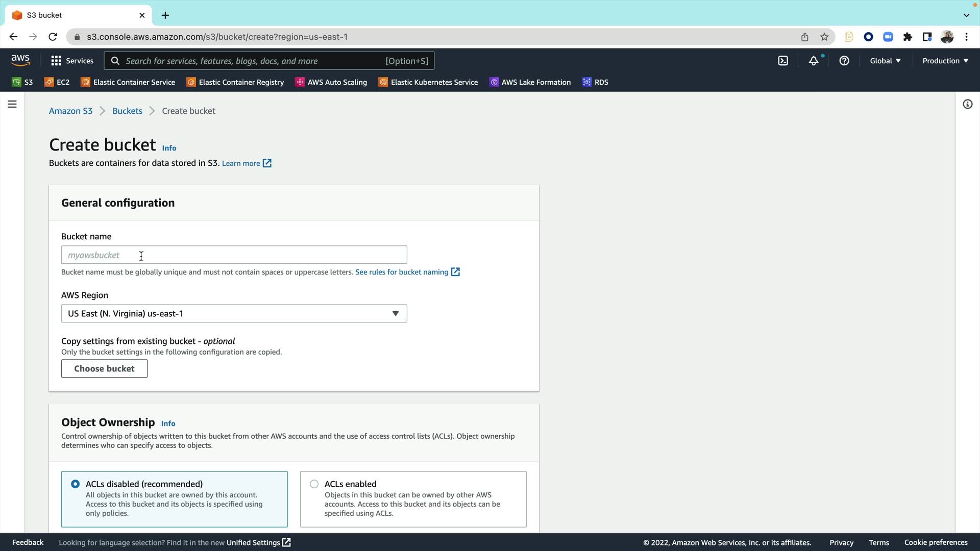
Task: Toggle the left hamburger navigation menu
Action: tap(12, 104)
